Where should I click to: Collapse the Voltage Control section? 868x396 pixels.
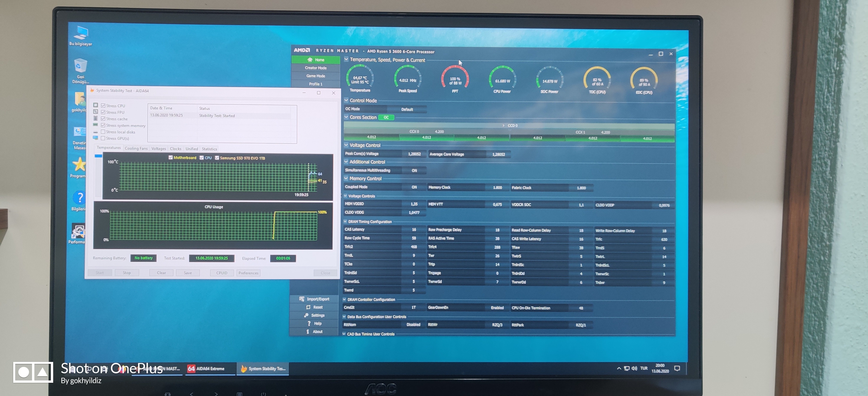pos(346,145)
